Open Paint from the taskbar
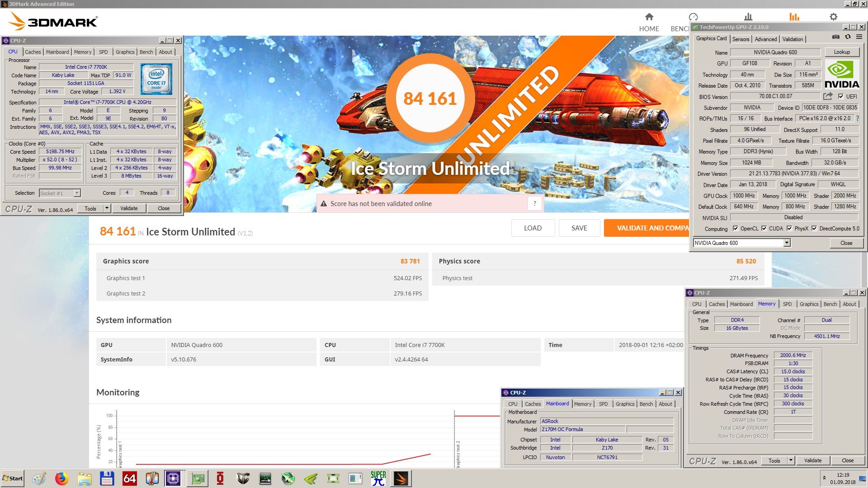Viewport: 868px width, 488px height. (x=39, y=479)
